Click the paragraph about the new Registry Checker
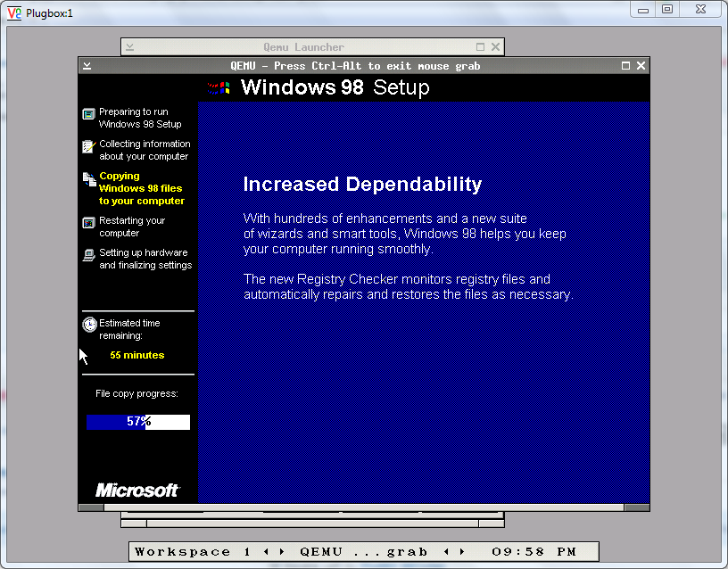Viewport: 728px width, 569px height. [409, 286]
